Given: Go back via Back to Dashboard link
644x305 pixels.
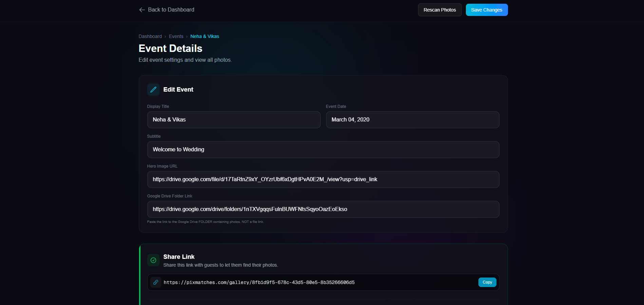Looking at the screenshot, I should click(167, 10).
